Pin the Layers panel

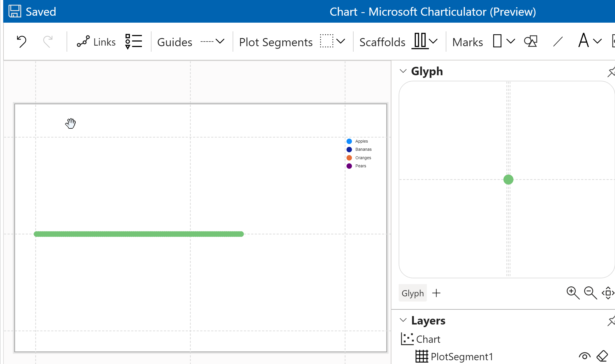[x=612, y=321]
